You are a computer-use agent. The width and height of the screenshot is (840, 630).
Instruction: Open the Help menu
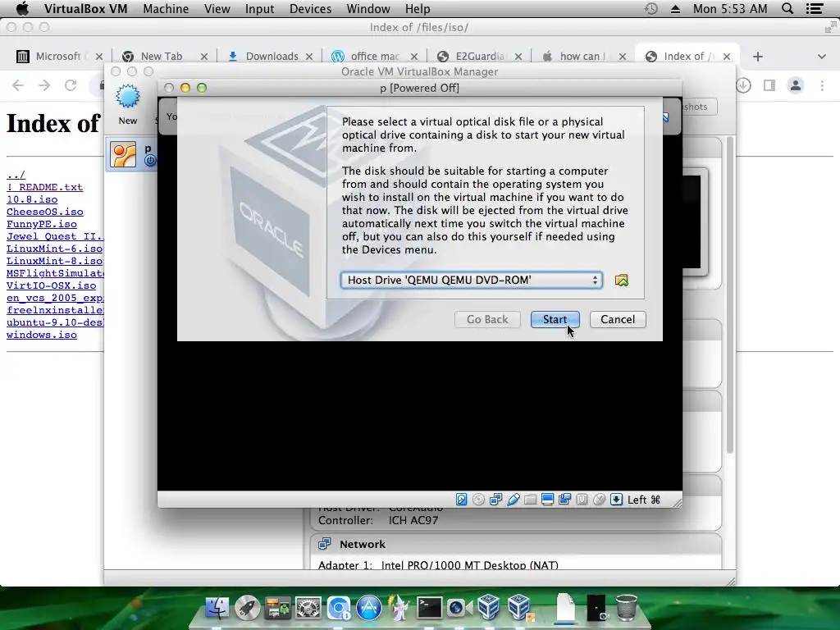click(418, 8)
